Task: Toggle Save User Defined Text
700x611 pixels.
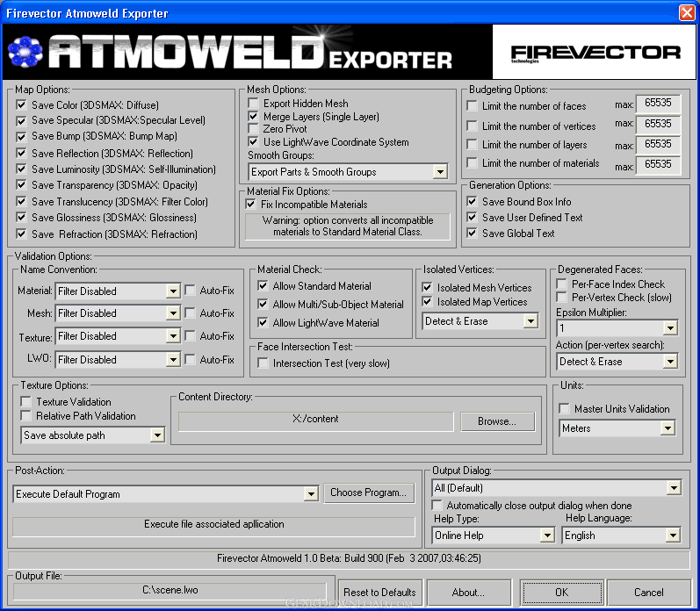Action: point(472,218)
